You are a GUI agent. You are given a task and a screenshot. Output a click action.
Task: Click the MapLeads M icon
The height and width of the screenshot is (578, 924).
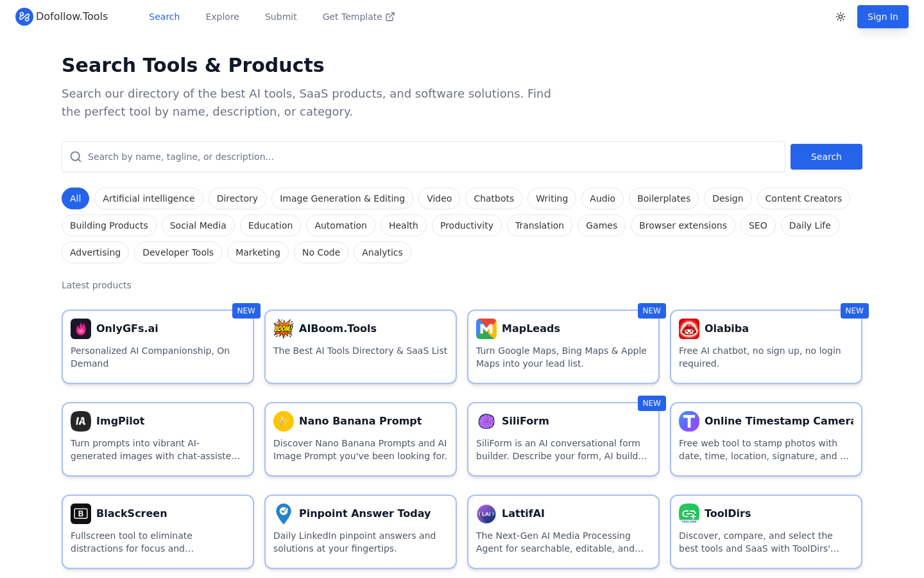pos(486,329)
